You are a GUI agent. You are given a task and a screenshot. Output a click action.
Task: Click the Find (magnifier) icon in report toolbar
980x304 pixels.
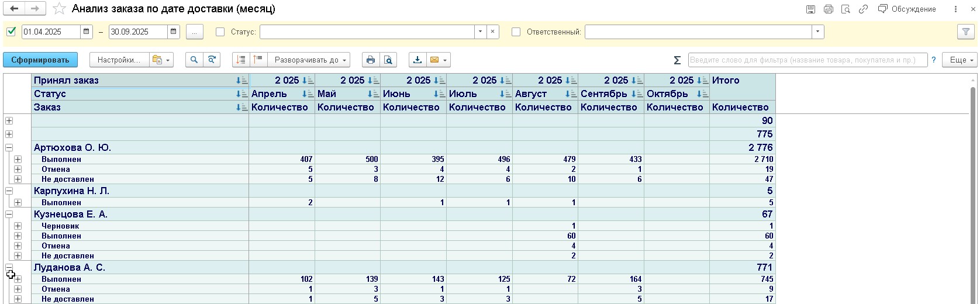(194, 60)
